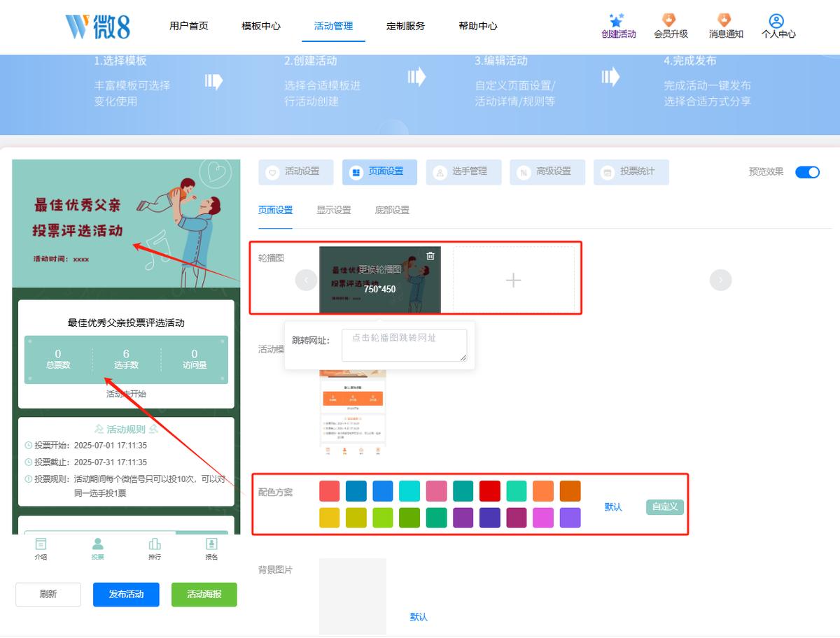Viewport: 840px width, 638px height.
Task: Pick the magenta color swatch
Action: click(x=543, y=518)
